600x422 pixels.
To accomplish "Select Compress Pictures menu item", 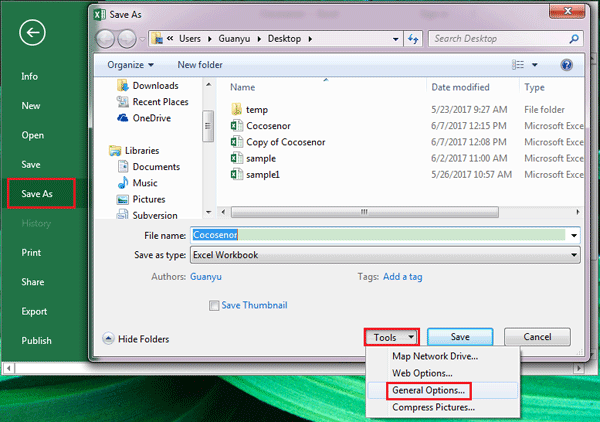I will click(433, 407).
